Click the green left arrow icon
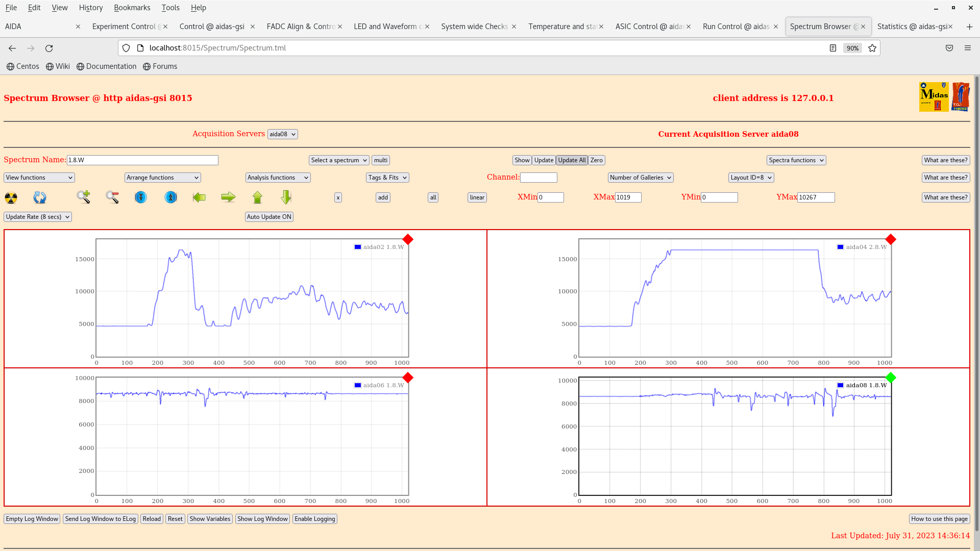980x551 pixels. coord(199,197)
